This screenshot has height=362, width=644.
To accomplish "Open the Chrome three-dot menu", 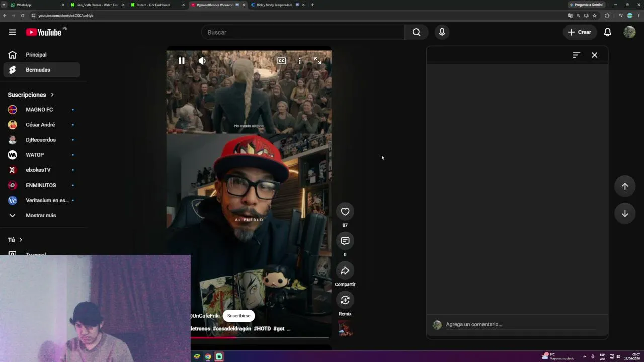I will coord(638,16).
